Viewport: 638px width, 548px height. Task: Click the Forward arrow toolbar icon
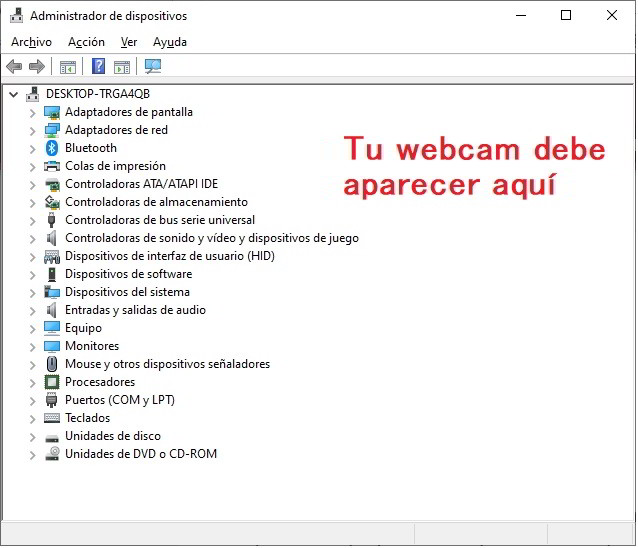point(37,67)
